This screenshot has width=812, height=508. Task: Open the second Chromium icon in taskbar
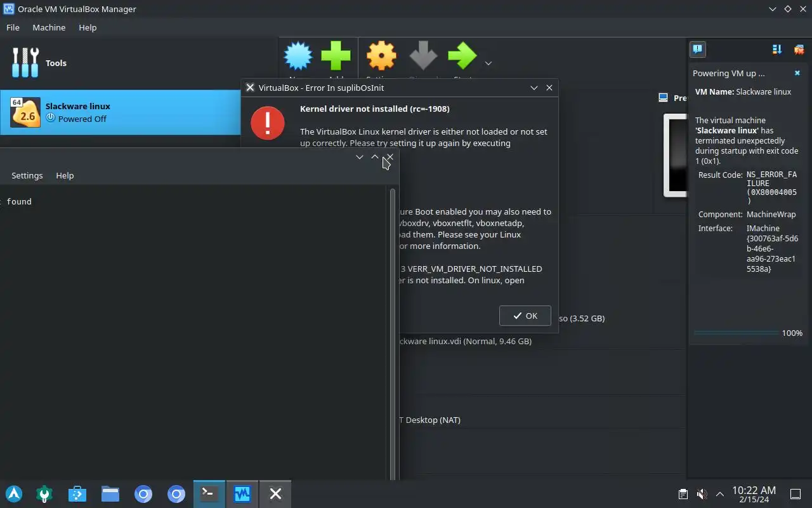(176, 494)
